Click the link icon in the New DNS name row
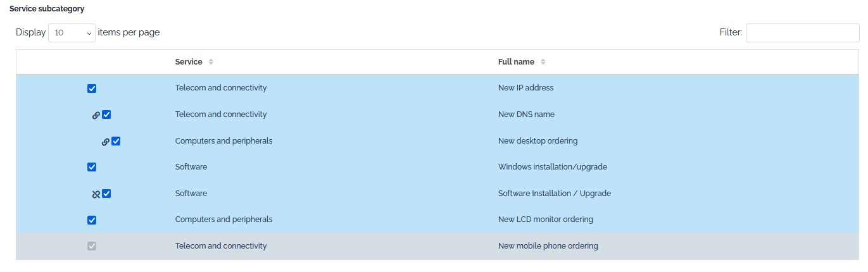868x272 pixels. point(96,115)
